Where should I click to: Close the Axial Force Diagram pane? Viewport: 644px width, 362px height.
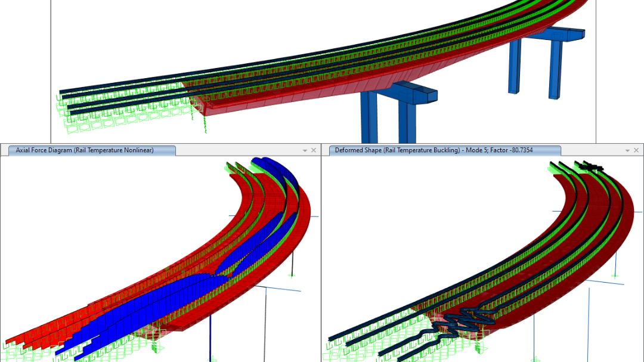click(x=314, y=151)
